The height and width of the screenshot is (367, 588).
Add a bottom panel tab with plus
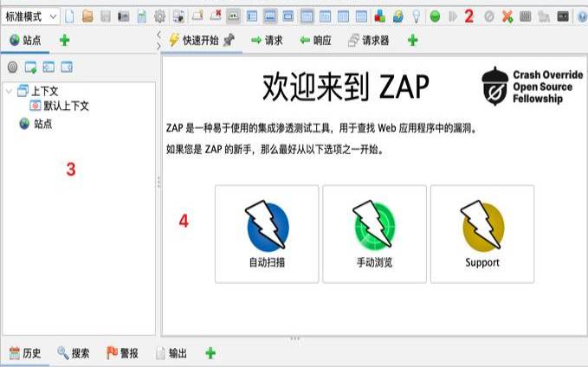(x=210, y=353)
